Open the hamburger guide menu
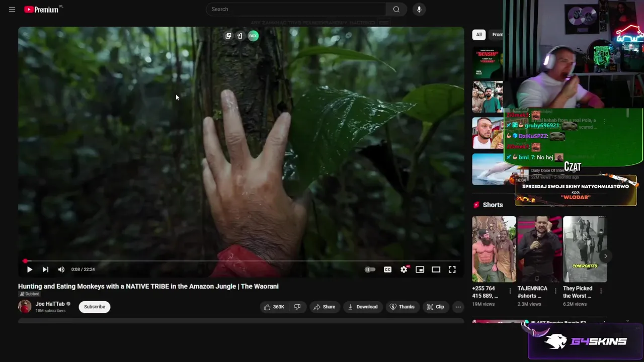The width and height of the screenshot is (644, 362). [12, 9]
